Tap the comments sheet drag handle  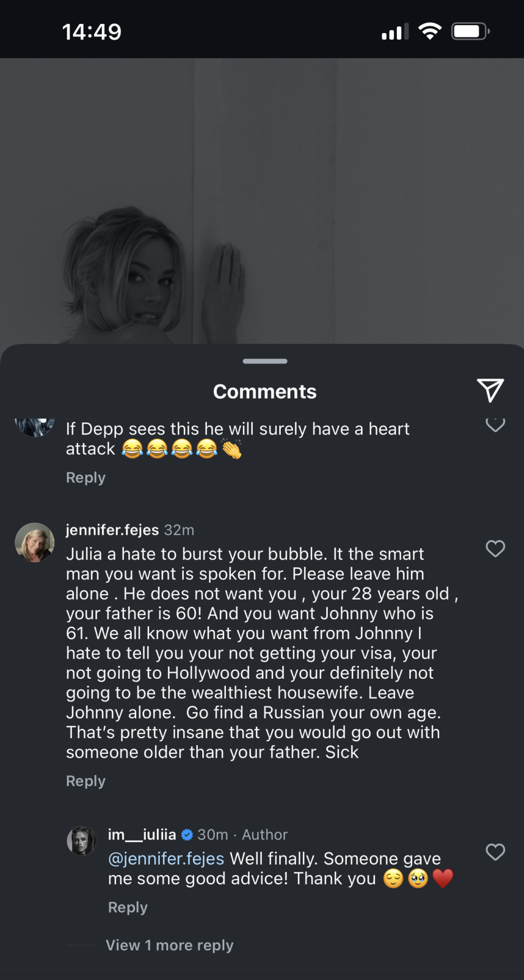point(265,361)
